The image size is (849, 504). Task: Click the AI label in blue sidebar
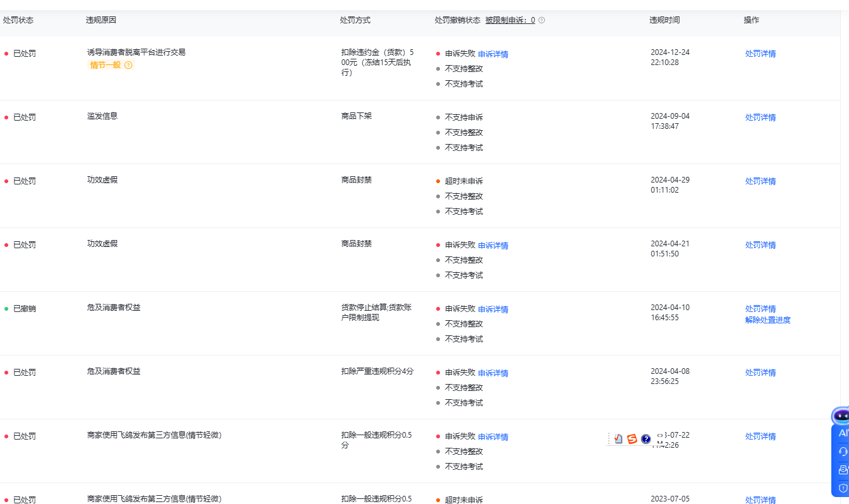tap(843, 433)
